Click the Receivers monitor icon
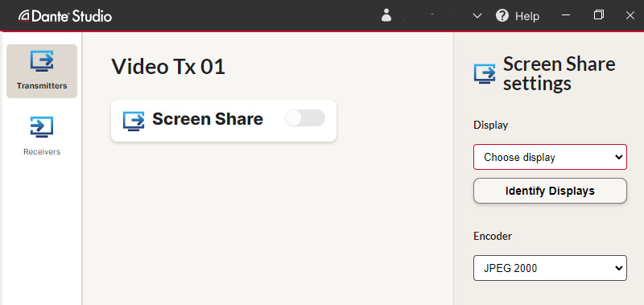 (42, 127)
